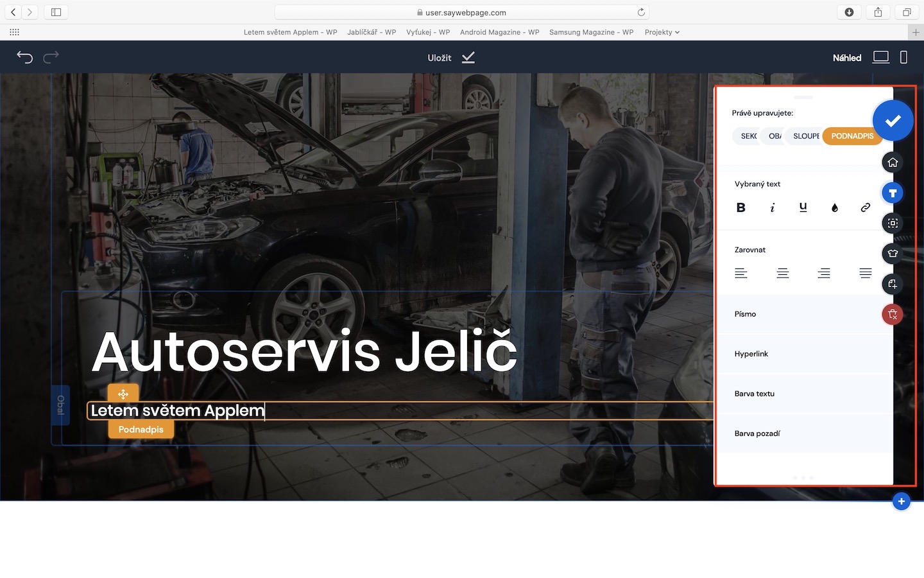Click the undo arrow icon

point(24,57)
